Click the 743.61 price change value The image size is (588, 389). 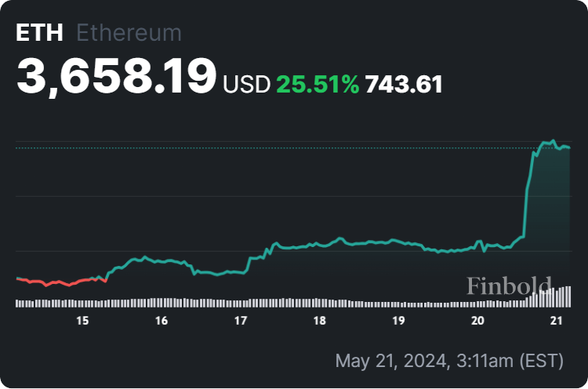click(405, 84)
